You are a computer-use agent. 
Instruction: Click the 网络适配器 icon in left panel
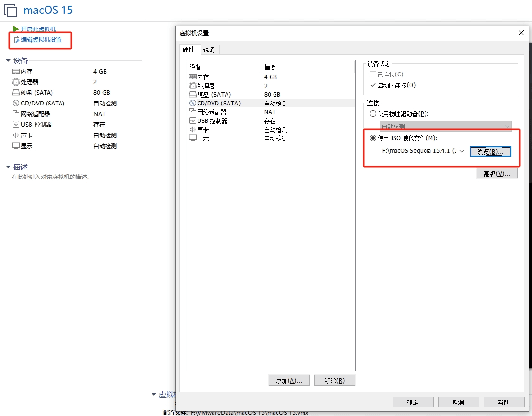tap(16, 114)
